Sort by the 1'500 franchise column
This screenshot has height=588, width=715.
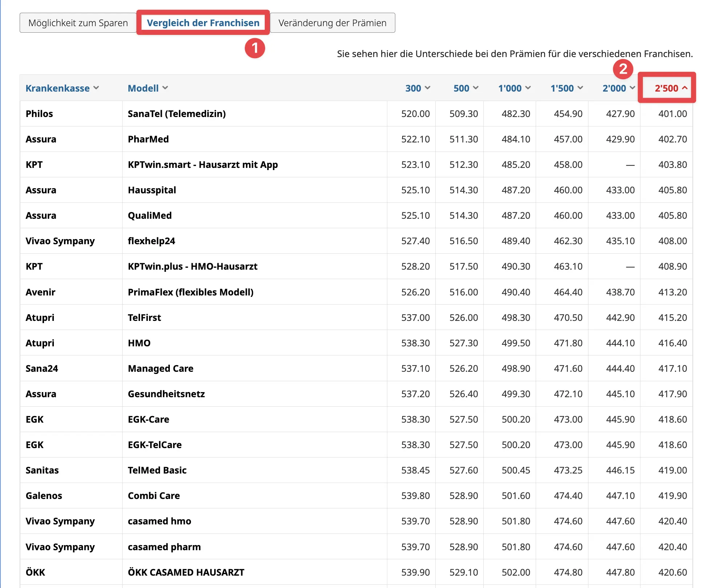pyautogui.click(x=567, y=88)
